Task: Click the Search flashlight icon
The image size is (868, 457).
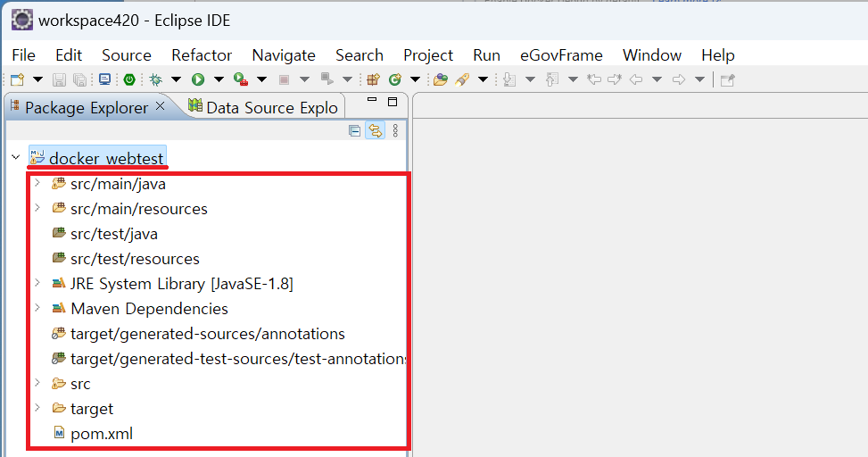Action: (x=461, y=79)
